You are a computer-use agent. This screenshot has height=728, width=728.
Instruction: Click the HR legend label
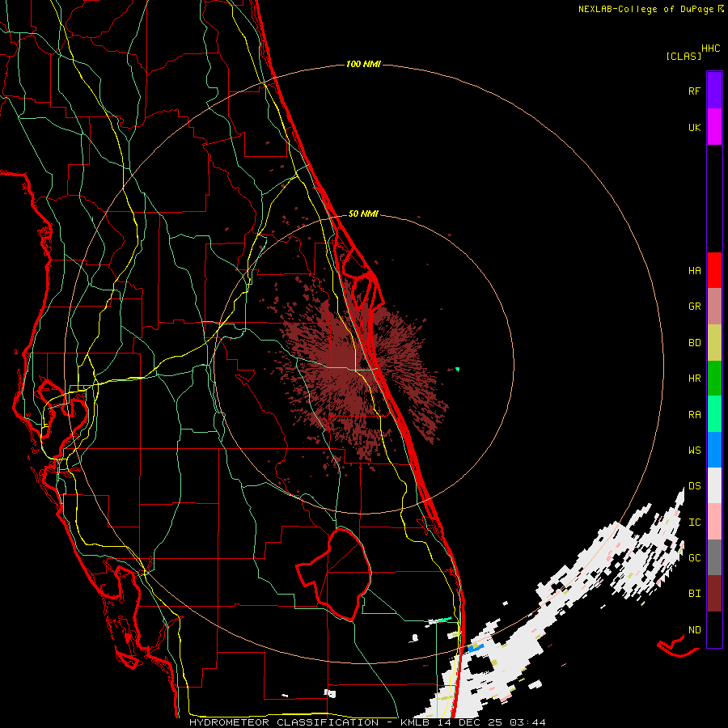(x=694, y=379)
